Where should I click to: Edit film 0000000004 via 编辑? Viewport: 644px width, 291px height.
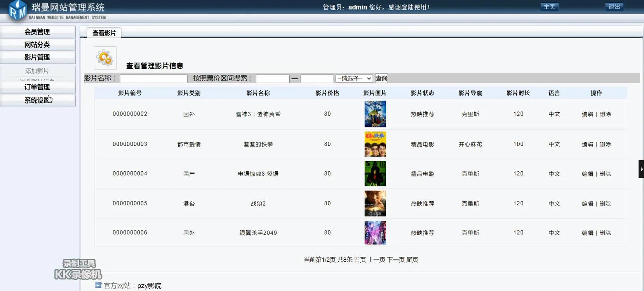[588, 174]
